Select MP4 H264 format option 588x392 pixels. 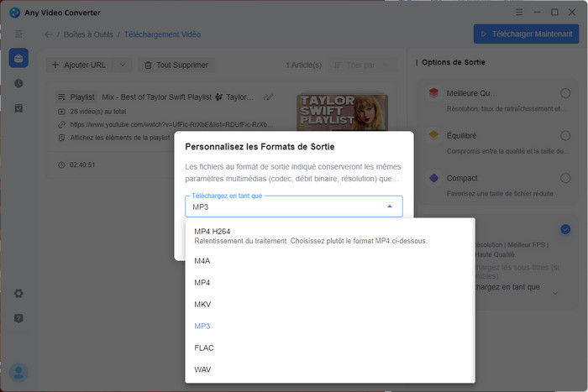click(x=330, y=236)
